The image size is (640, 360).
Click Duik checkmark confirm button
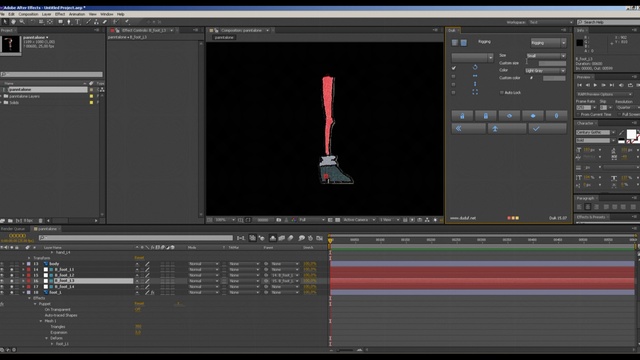tap(547, 129)
